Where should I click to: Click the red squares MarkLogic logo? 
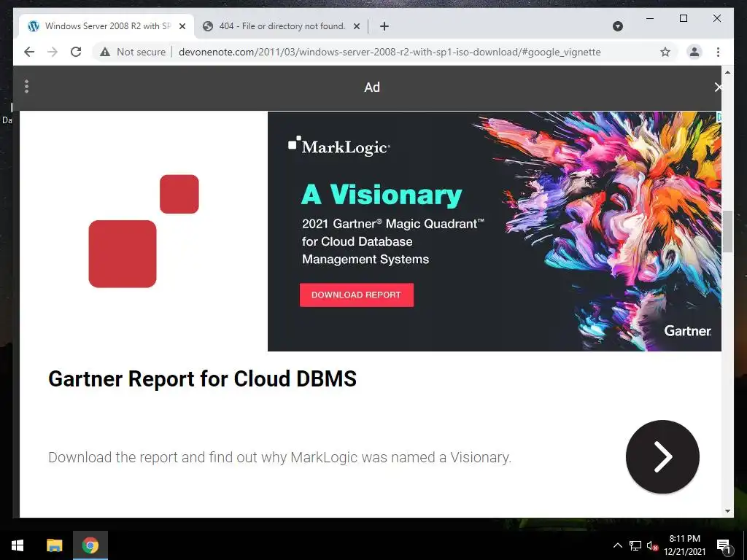point(144,231)
